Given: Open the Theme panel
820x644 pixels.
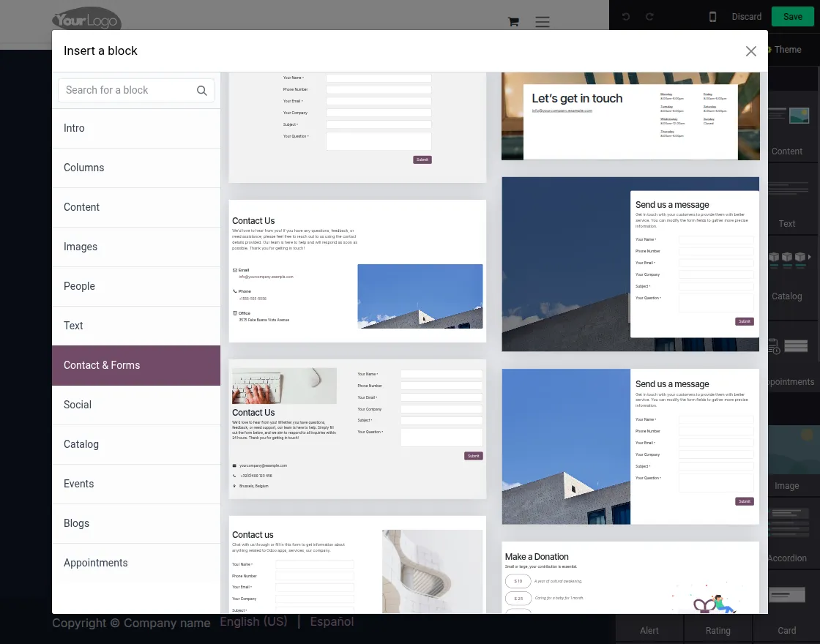Looking at the screenshot, I should coord(787,49).
